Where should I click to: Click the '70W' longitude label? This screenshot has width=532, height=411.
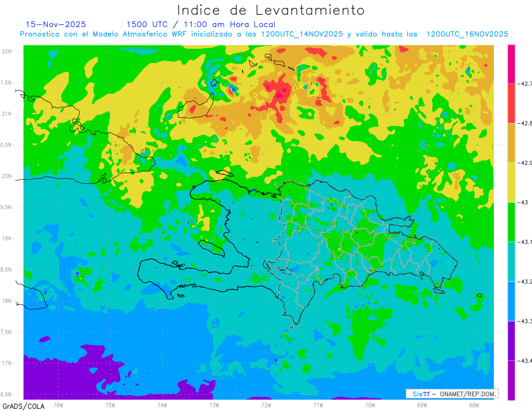pyautogui.click(x=370, y=404)
